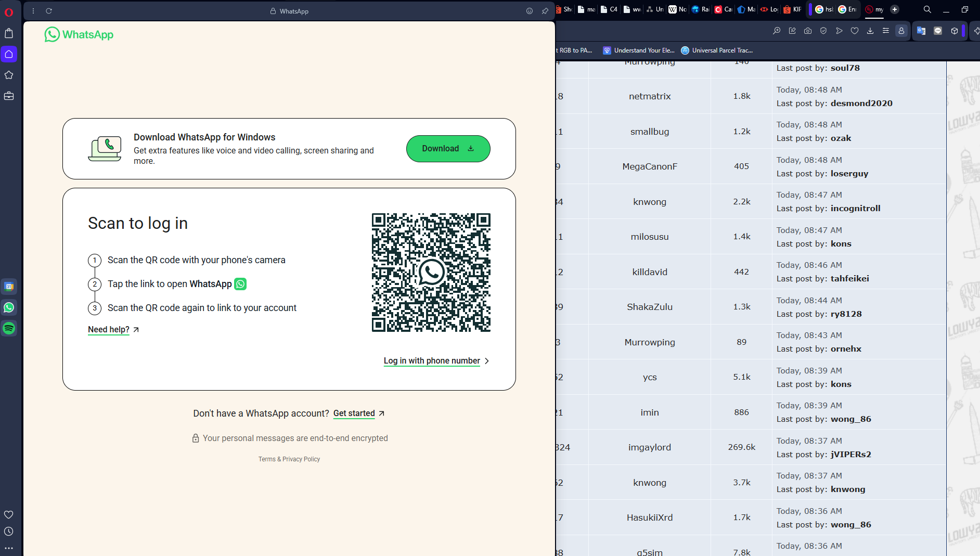Click last poster 'incognitroll' in forum
980x556 pixels.
855,209
